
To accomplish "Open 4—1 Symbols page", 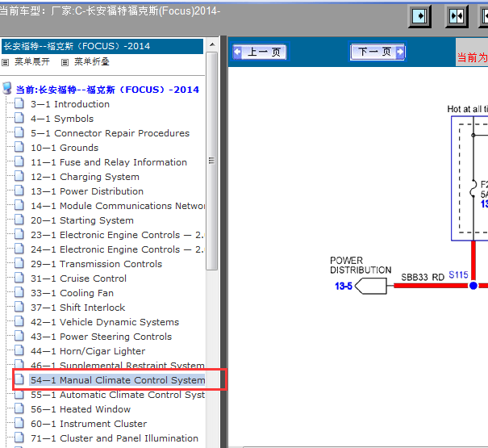I will tap(62, 119).
